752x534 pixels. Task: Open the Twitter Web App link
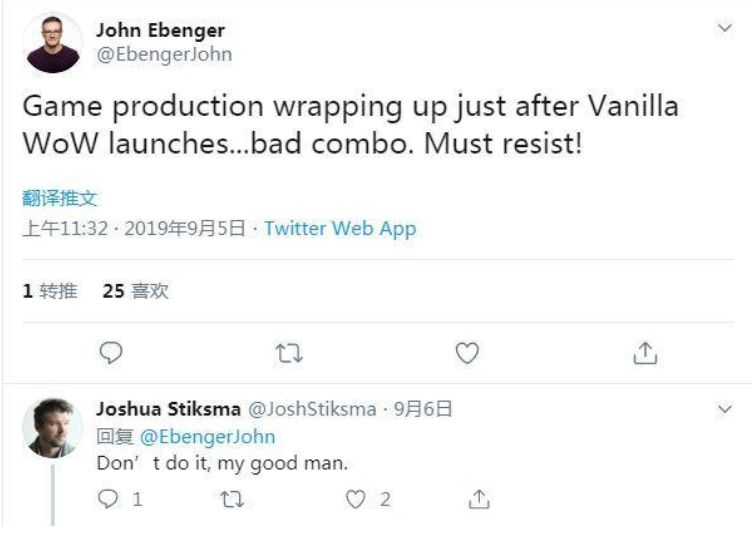(340, 228)
